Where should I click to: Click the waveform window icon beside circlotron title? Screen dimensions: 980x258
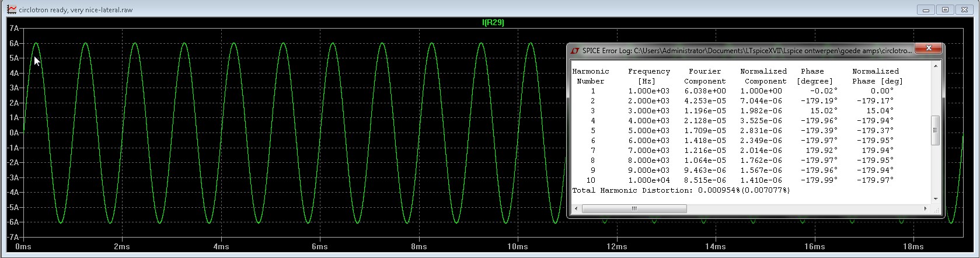tap(11, 9)
